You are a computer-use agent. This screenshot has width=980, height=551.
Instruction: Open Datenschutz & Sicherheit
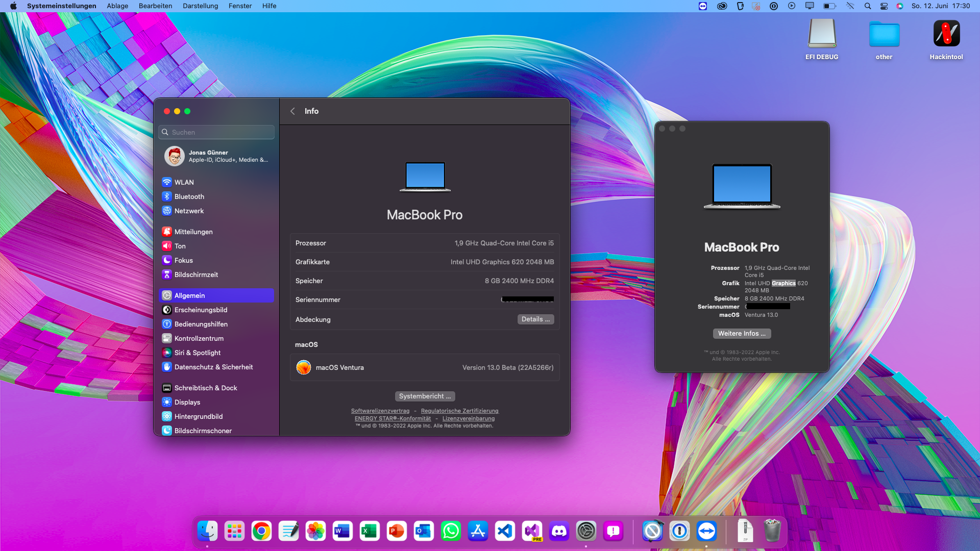pyautogui.click(x=216, y=367)
